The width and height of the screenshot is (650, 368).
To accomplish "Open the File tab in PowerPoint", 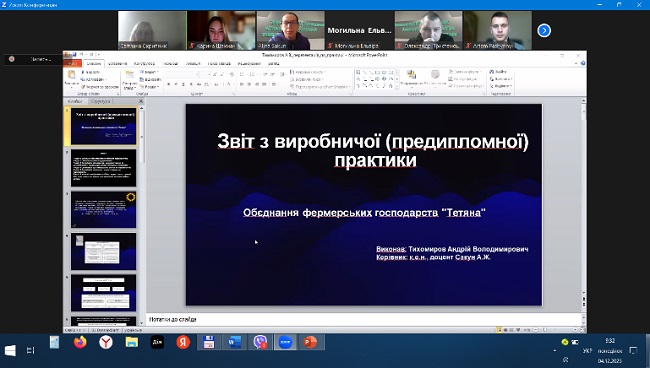I will (x=73, y=63).
